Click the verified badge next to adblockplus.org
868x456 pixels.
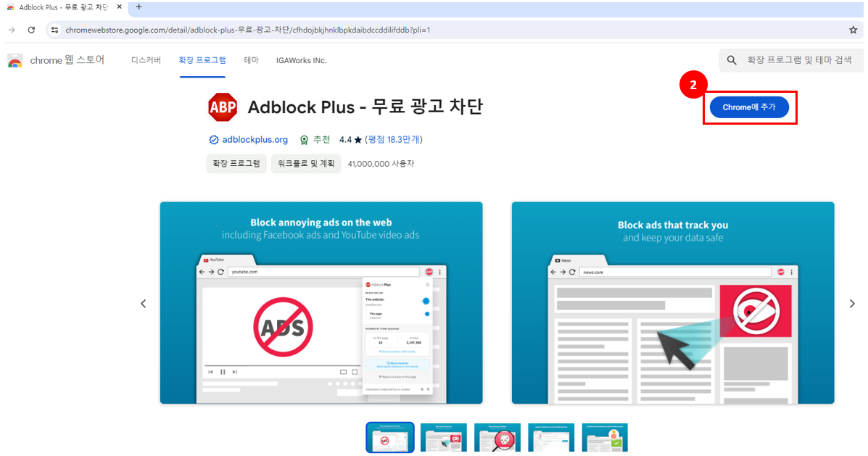point(214,140)
